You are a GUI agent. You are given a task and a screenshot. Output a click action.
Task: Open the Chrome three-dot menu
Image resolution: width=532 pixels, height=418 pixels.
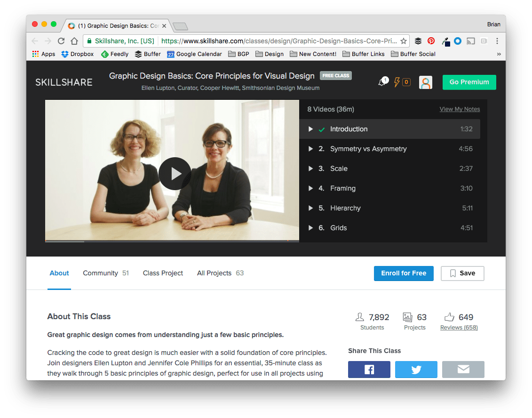click(x=497, y=41)
